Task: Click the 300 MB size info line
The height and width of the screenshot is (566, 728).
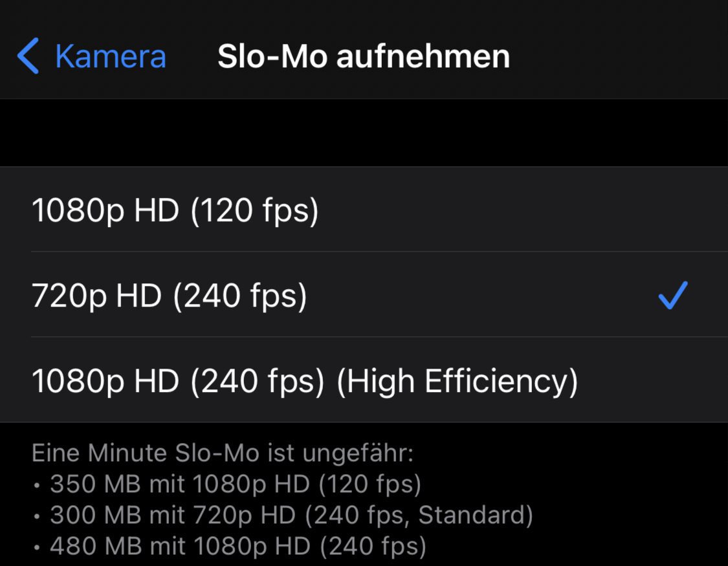Action: 291,515
